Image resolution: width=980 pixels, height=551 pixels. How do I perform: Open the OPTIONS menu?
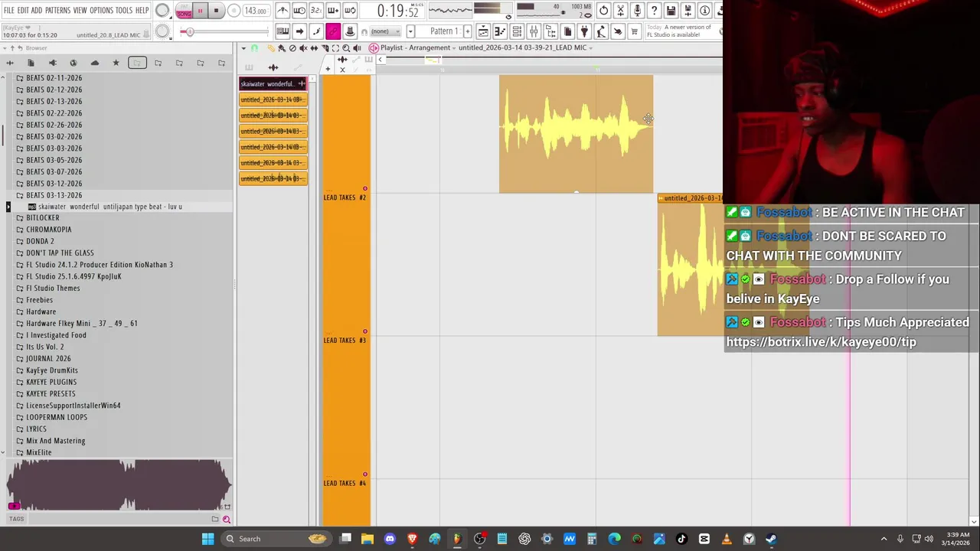pyautogui.click(x=101, y=11)
